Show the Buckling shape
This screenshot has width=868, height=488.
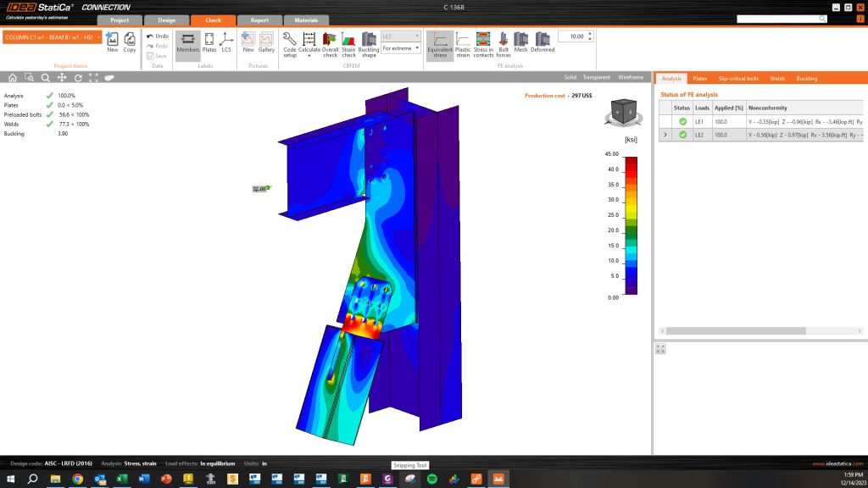click(369, 44)
